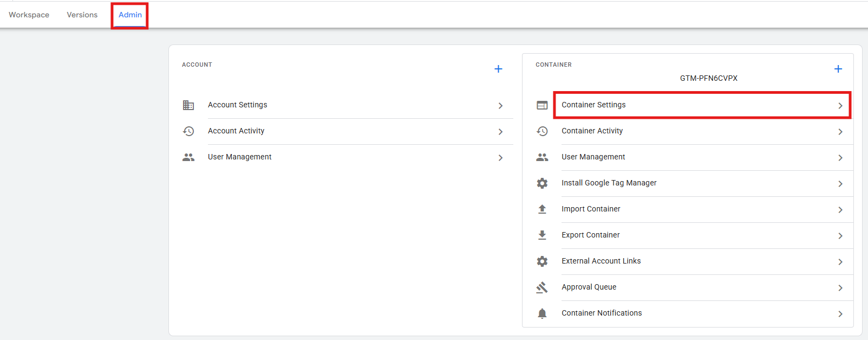Expand chevron on Container Notifications row
Image resolution: width=868 pixels, height=340 pixels.
coord(840,314)
